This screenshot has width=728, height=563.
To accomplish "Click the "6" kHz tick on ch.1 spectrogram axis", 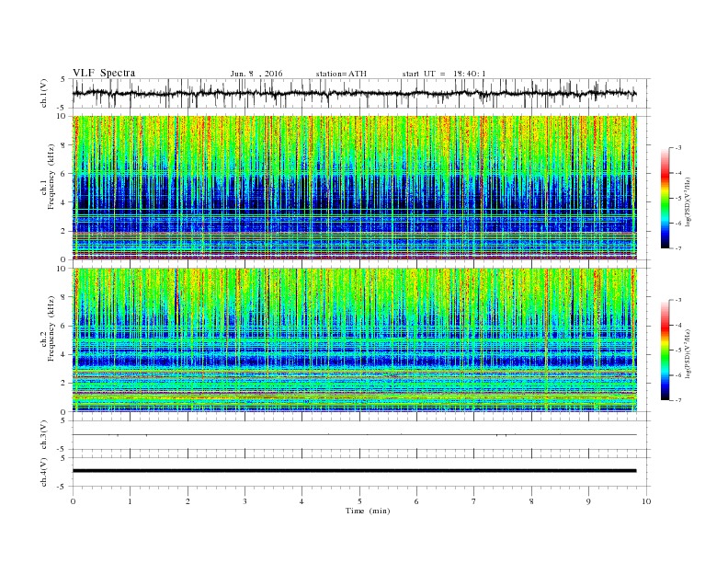I will [64, 174].
